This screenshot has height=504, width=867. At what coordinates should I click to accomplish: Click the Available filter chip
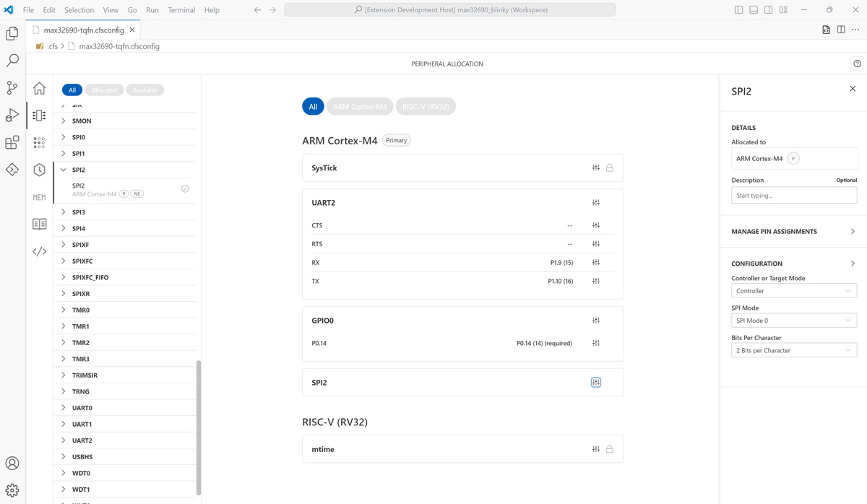pos(145,90)
